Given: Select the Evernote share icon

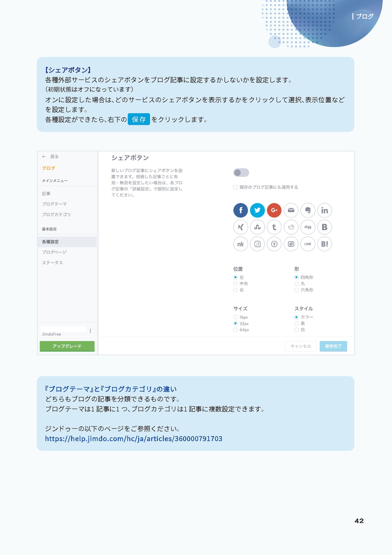Looking at the screenshot, I should [308, 210].
